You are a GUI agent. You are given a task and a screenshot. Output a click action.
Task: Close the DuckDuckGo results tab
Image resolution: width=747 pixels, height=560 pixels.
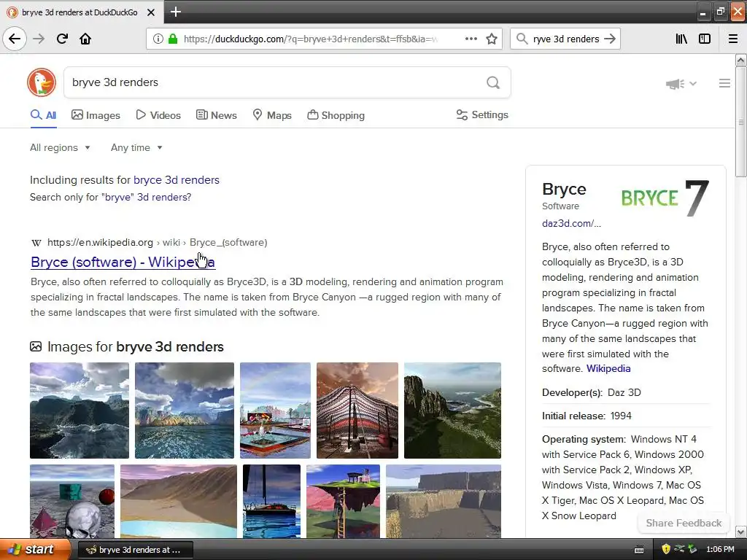click(x=150, y=12)
